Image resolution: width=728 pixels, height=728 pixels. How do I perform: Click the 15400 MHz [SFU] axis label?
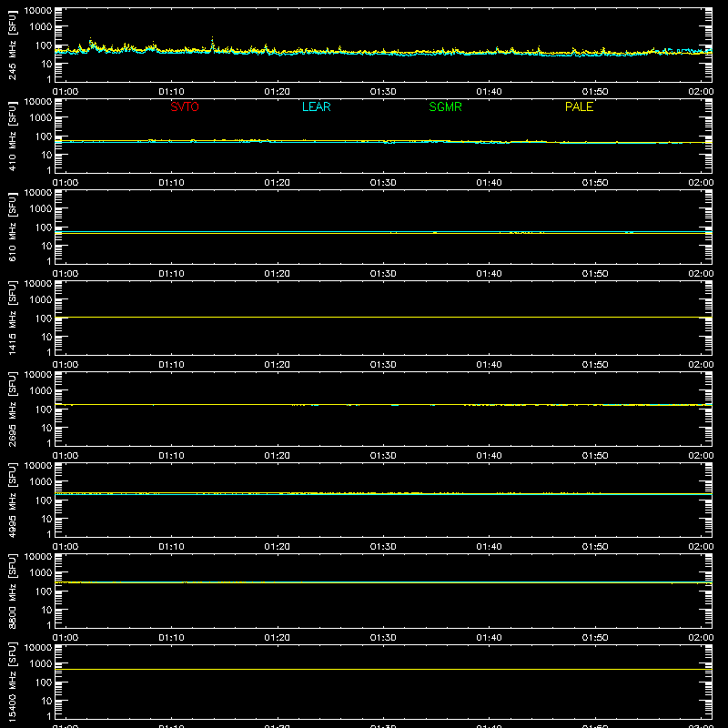[12, 682]
